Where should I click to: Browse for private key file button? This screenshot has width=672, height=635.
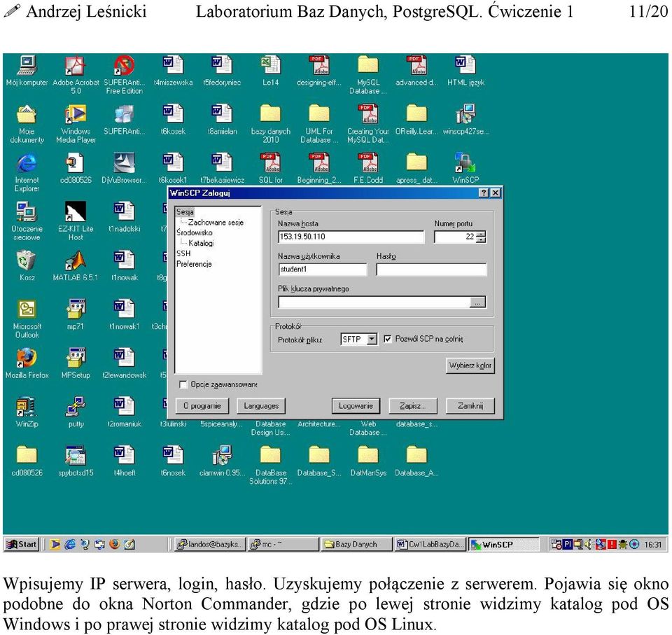(x=477, y=302)
